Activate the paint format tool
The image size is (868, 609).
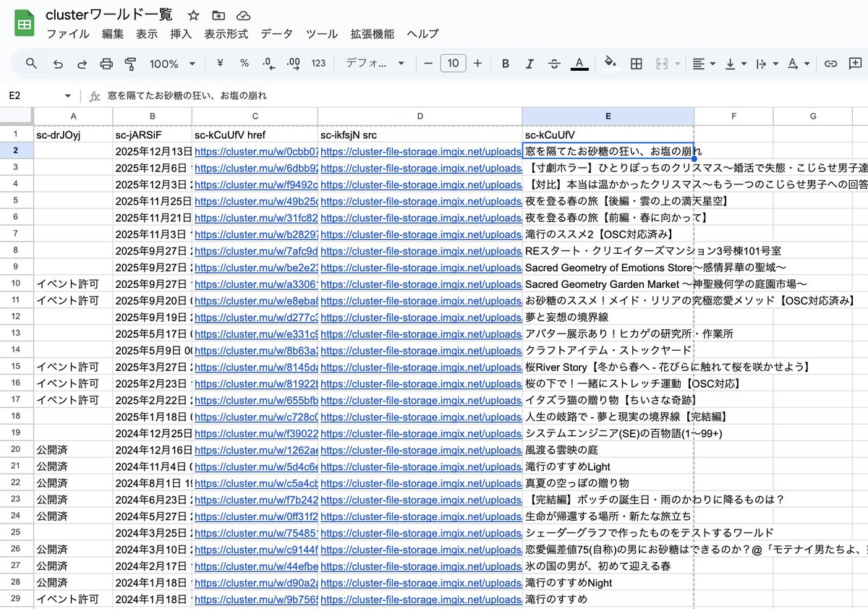tap(131, 64)
